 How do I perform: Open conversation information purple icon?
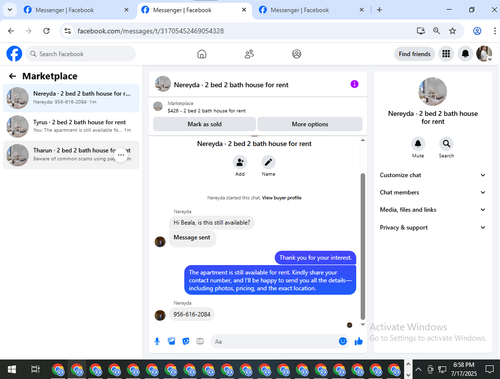coord(354,84)
